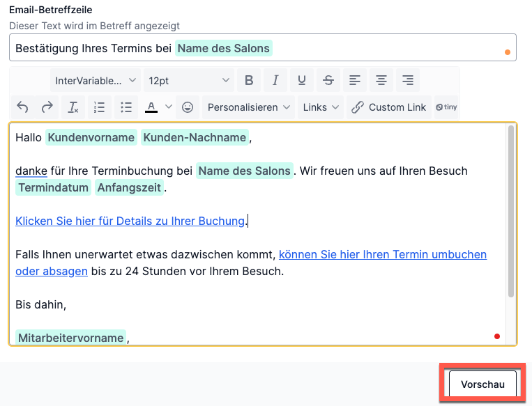Redo the last edit

47,107
